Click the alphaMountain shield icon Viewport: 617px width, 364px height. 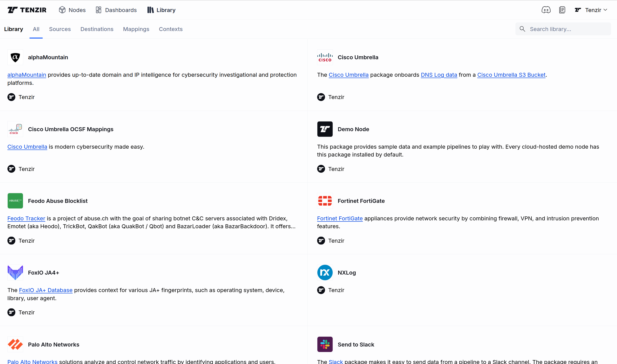tap(15, 57)
